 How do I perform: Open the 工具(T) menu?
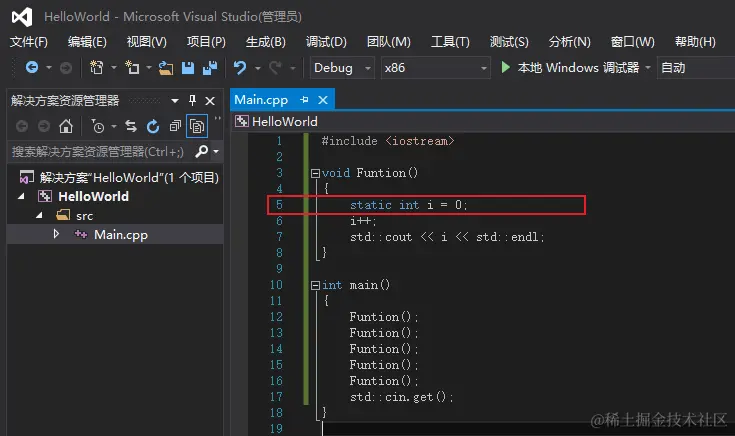(450, 42)
